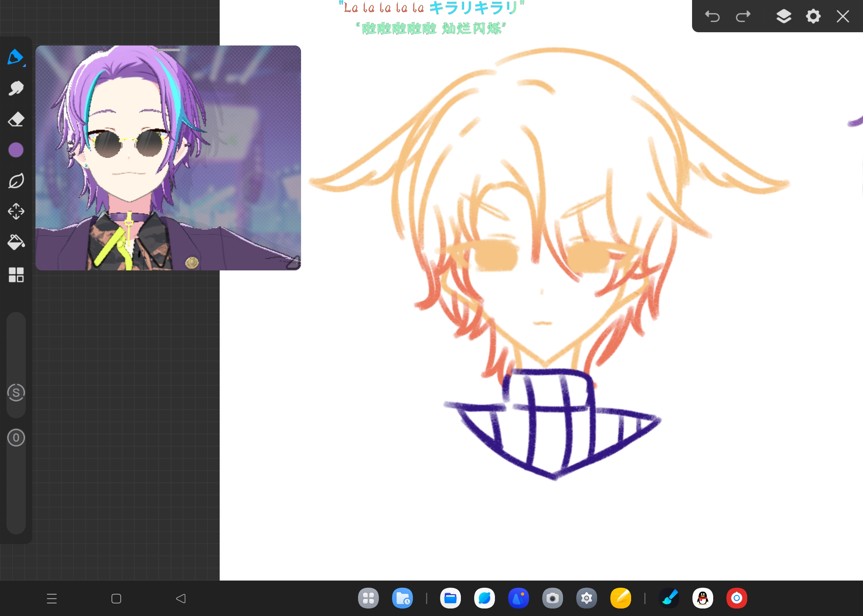Screen dimensions: 863x616
Task: Tap the purple-haired character reference image
Action: point(168,158)
